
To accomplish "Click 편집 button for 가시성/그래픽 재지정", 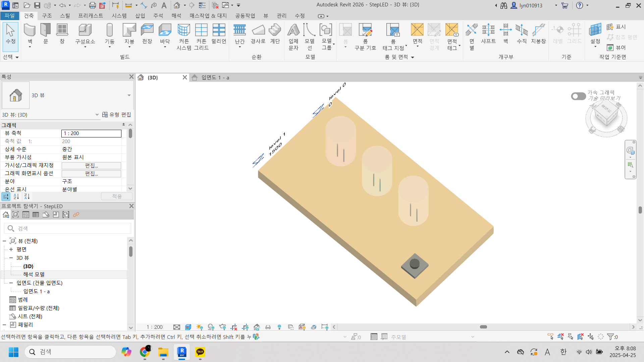I will pos(91,166).
